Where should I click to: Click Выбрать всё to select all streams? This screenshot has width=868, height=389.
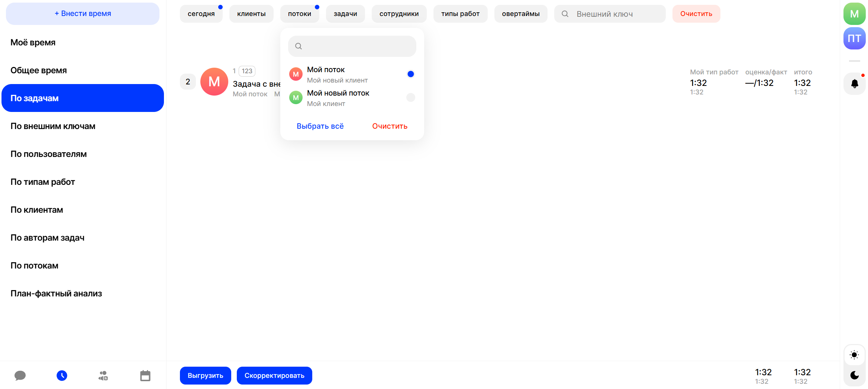tap(320, 126)
